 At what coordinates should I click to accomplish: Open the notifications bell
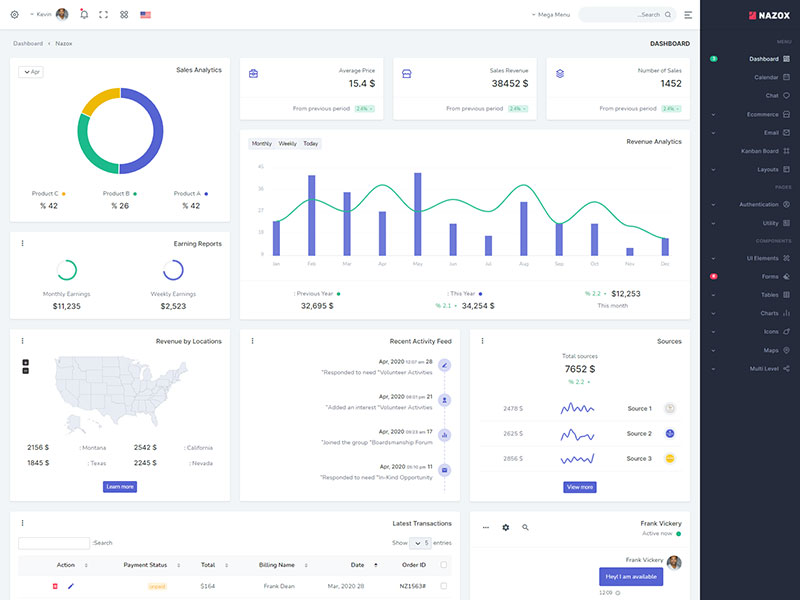84,15
